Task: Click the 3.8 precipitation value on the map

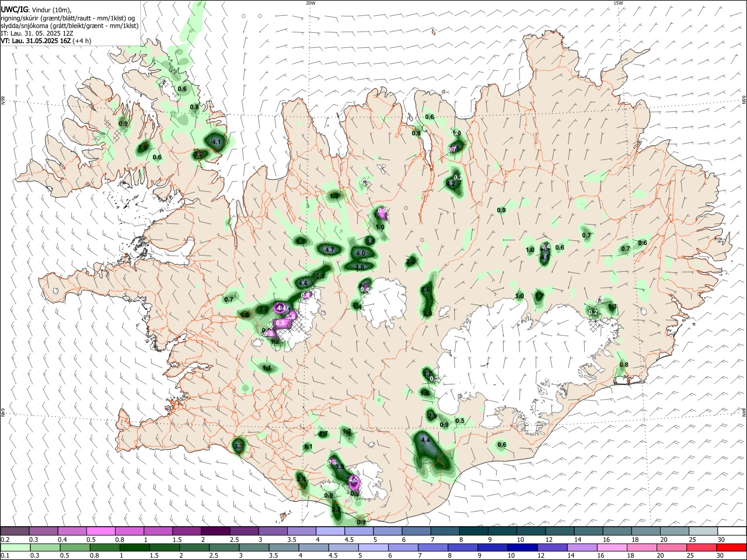Action: 360,267
